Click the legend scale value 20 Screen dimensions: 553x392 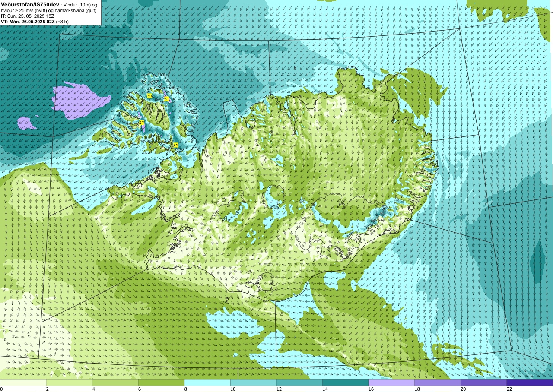coord(463,389)
